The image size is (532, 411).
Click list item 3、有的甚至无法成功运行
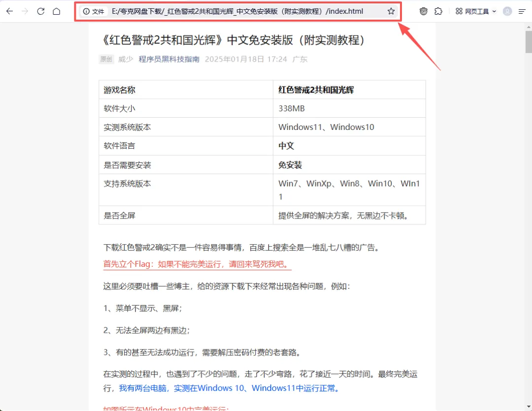[x=202, y=352]
